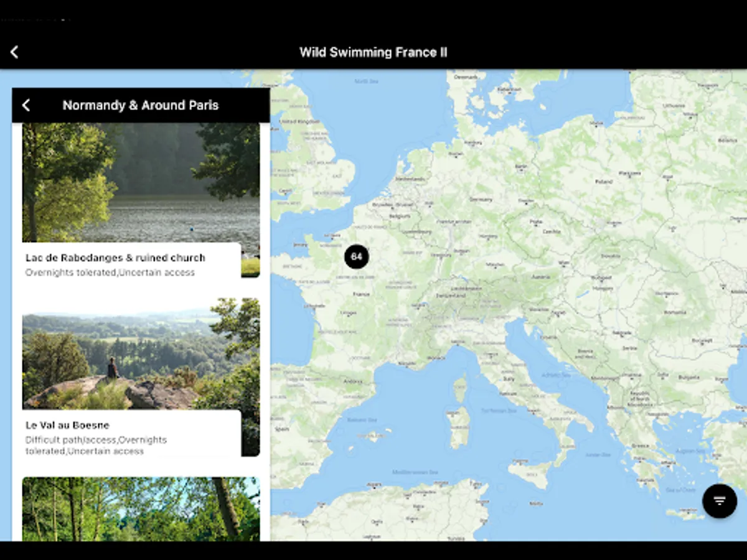Click the 'Difficult path/access' tags of Le Val au Boesne
747x560 pixels.
(96, 445)
